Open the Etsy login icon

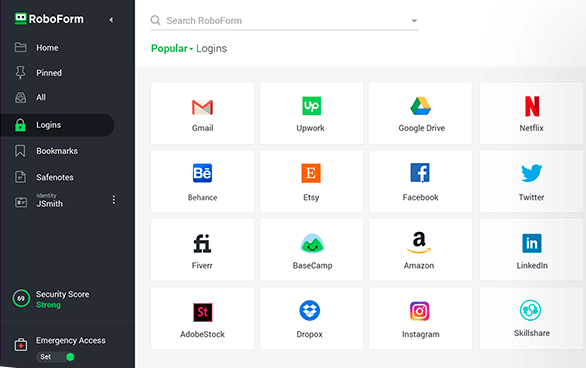point(311,173)
